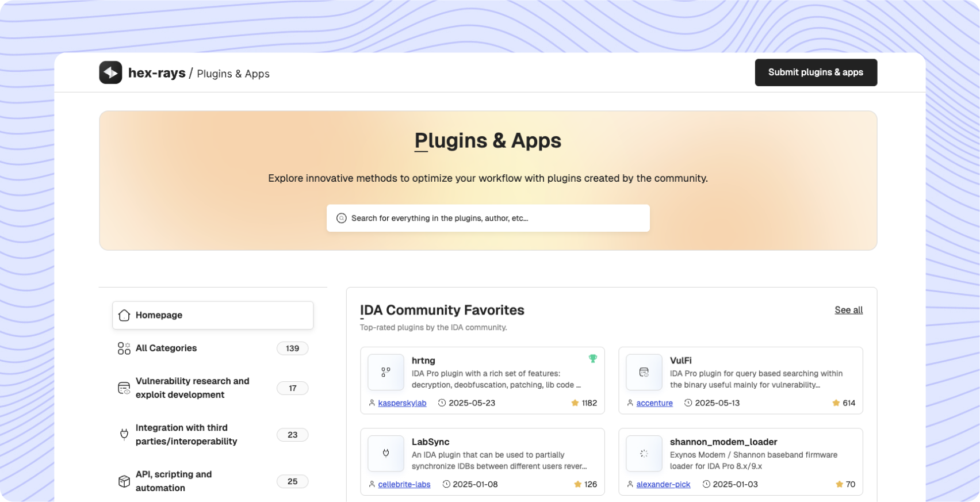The image size is (980, 502).
Task: Choose API, scripting and automation category
Action: 173,481
